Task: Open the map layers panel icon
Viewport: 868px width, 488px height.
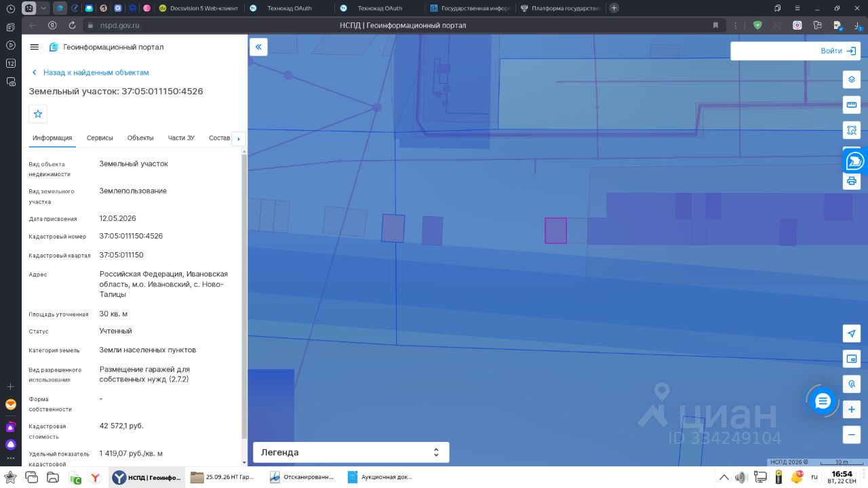Action: tap(852, 79)
